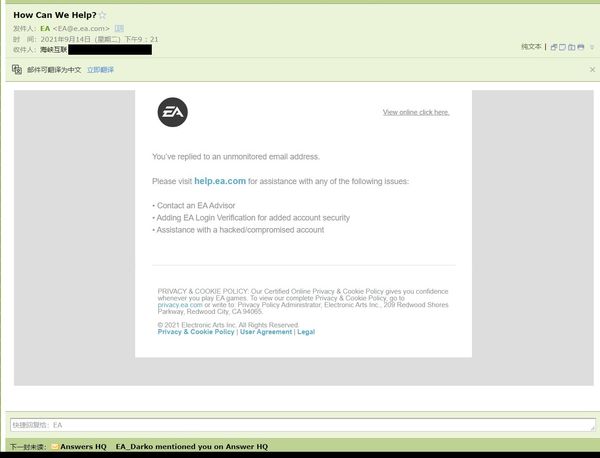Click 立即翻译 to translate the email
This screenshot has width=600, height=458.
click(101, 70)
